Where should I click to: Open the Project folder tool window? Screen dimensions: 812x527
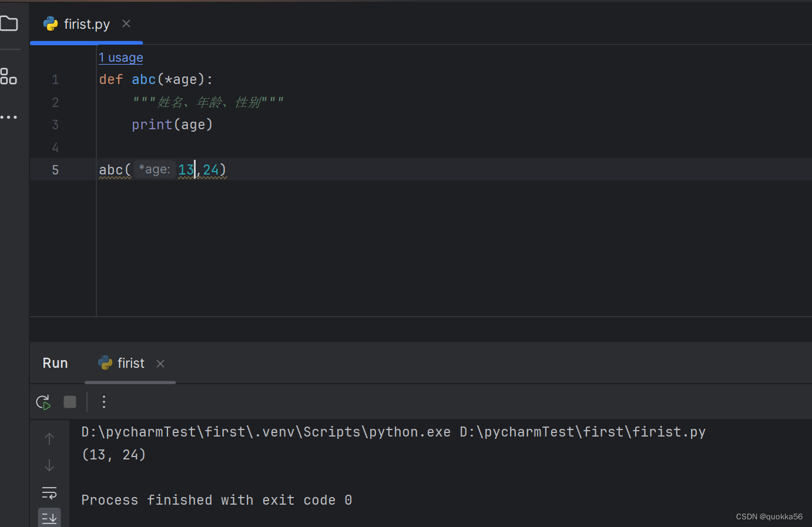tap(9, 24)
